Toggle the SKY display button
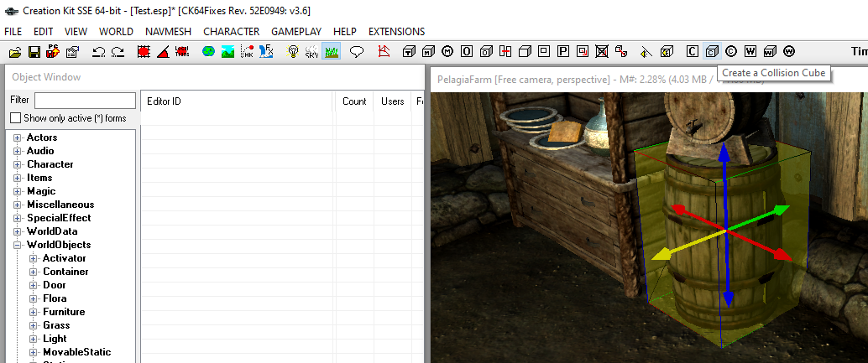Screen dimensions: 868x363 click(x=312, y=52)
